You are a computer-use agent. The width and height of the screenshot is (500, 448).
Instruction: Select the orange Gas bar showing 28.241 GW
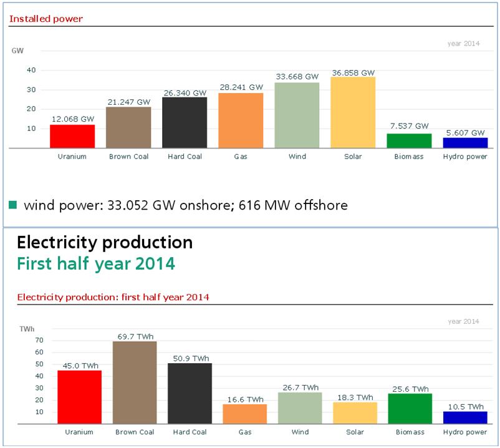point(241,120)
